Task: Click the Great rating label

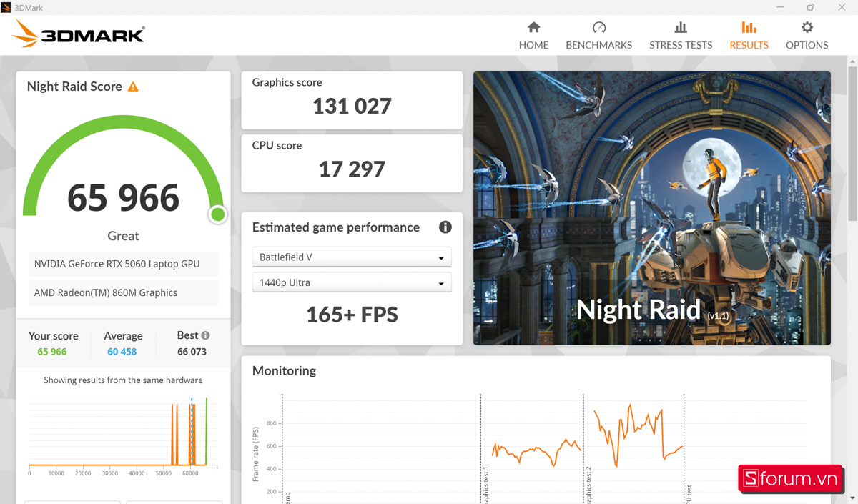Action: point(123,236)
